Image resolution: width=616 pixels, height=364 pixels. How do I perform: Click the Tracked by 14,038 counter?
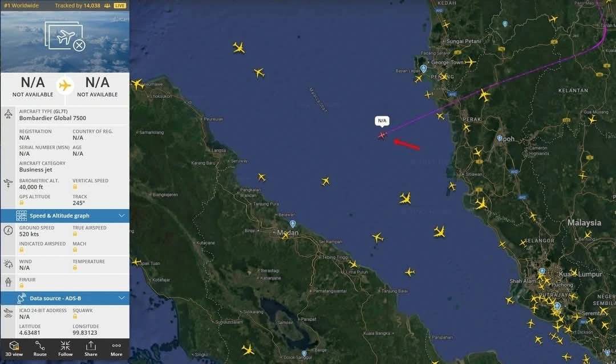point(78,6)
